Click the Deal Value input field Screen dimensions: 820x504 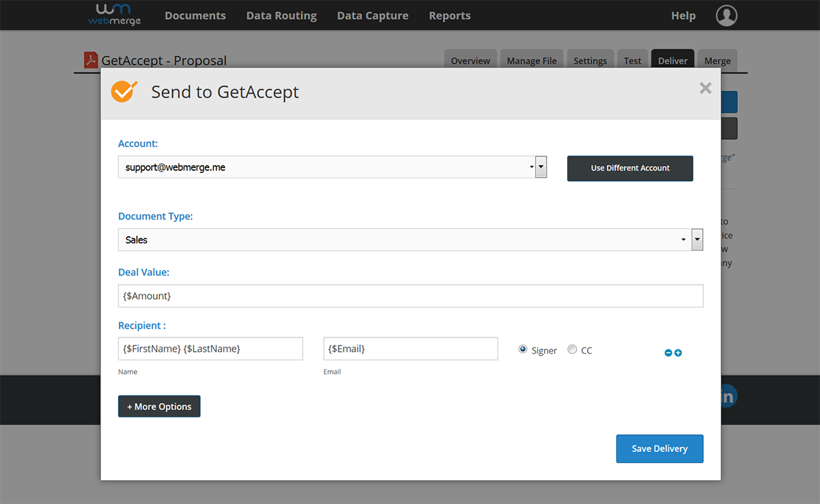[x=410, y=296]
